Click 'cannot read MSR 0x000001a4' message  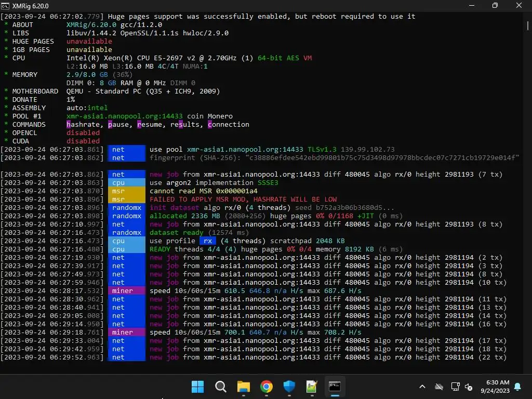(x=204, y=191)
